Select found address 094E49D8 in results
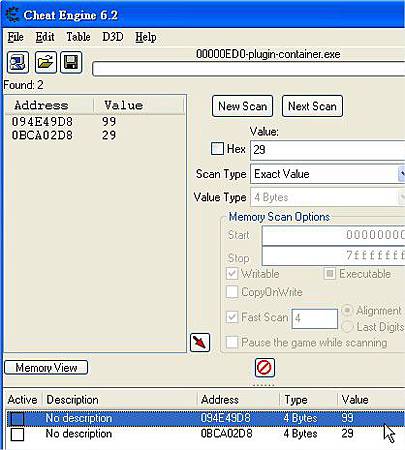 pyautogui.click(x=42, y=122)
